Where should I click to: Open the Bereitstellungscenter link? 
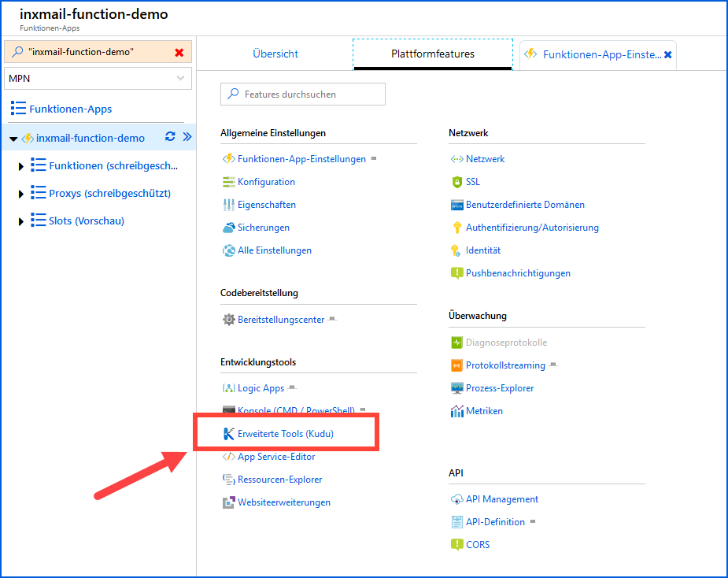coord(281,320)
